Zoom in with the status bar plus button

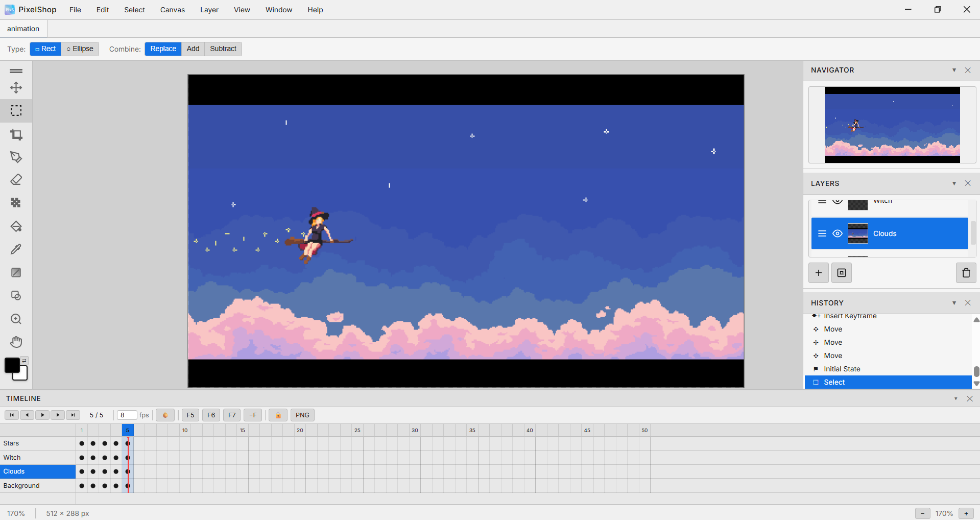966,513
